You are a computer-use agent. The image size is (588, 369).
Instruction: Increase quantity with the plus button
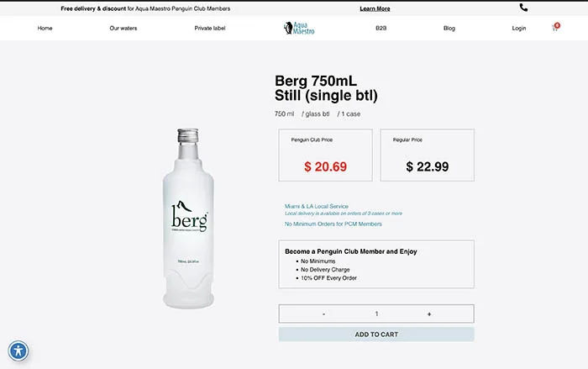point(429,314)
